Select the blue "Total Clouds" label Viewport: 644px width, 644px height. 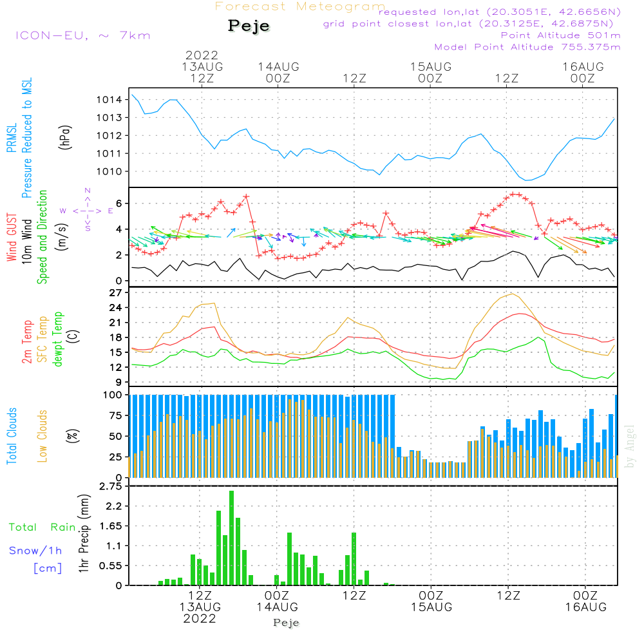pos(12,436)
